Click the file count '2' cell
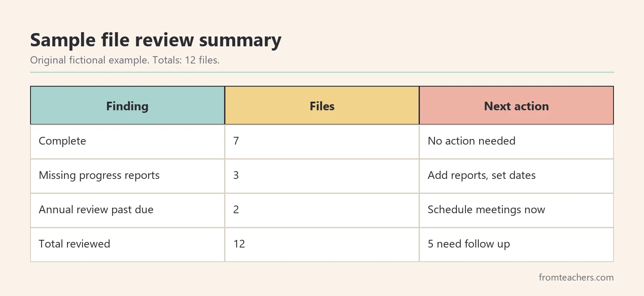644x296 pixels. pos(322,210)
